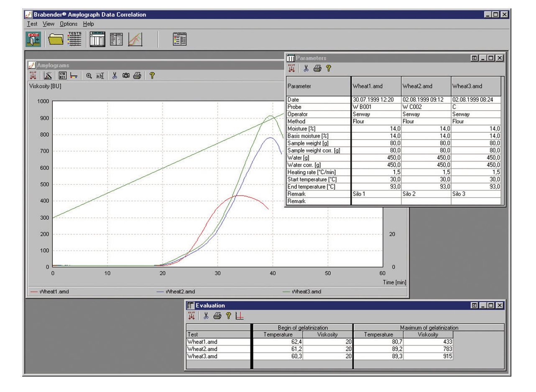Open the Options menu

point(69,24)
